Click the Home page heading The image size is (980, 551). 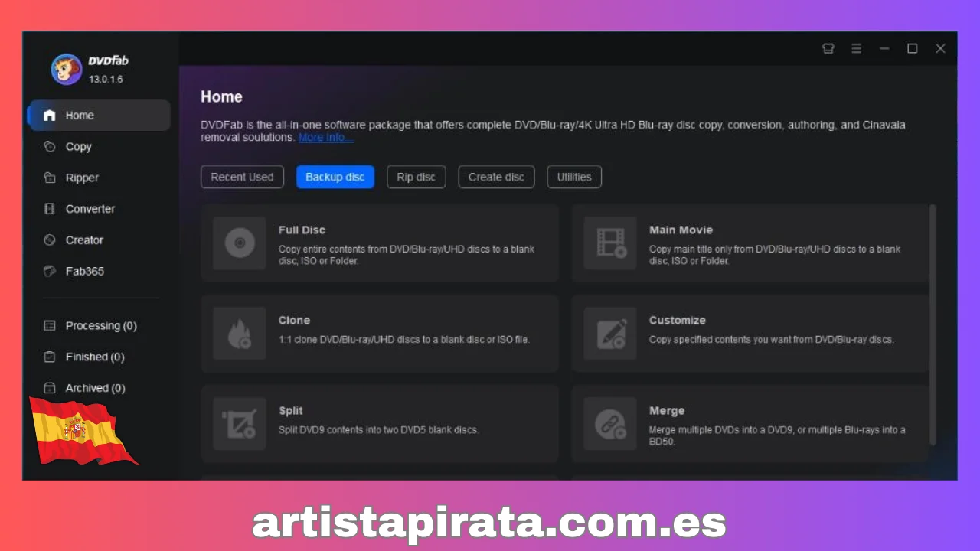coord(221,96)
